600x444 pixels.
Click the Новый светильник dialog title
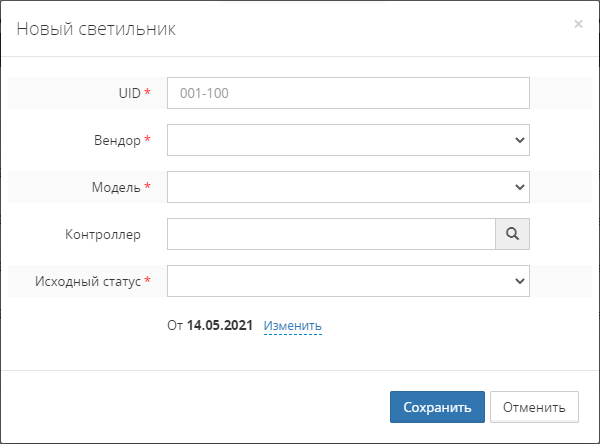coord(96,29)
